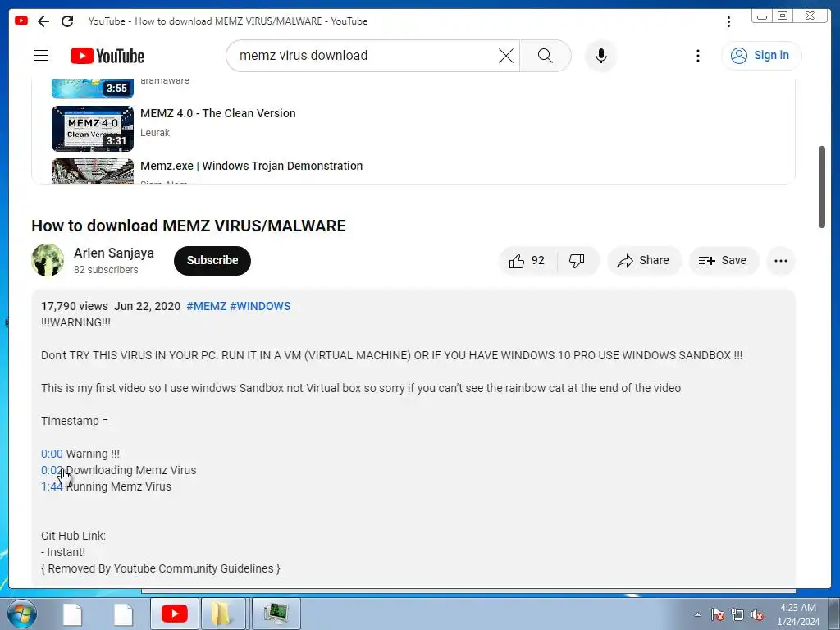Click the YouTube logo to go home
Screen dimensions: 840x630
107,56
